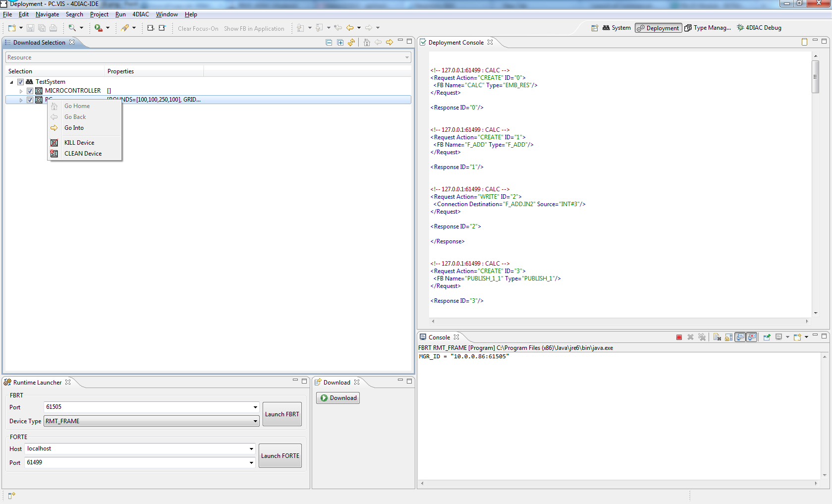Click Show FB in Application
832x504 pixels.
(254, 29)
